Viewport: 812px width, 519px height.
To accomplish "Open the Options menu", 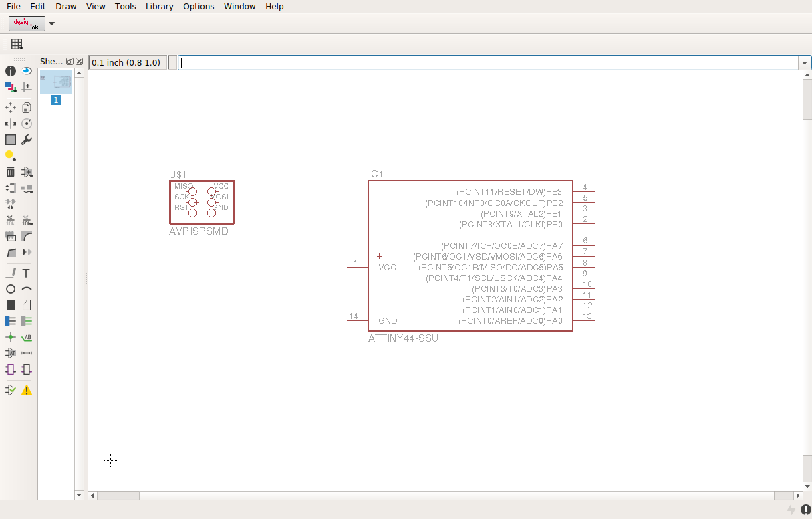I will pyautogui.click(x=198, y=6).
